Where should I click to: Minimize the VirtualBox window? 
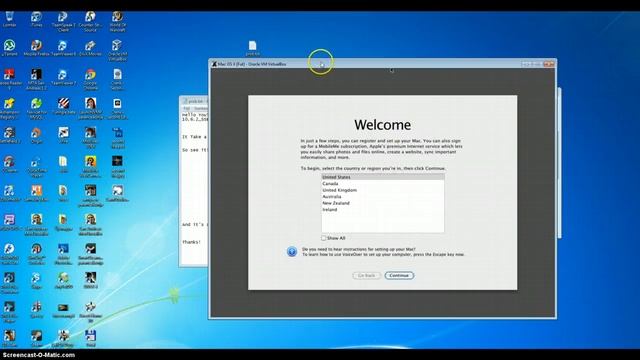click(526, 64)
